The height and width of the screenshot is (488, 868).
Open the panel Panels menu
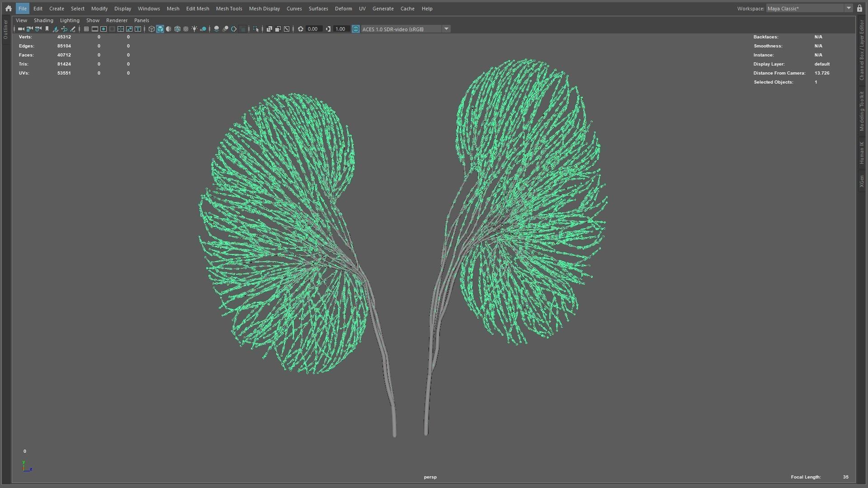(142, 20)
